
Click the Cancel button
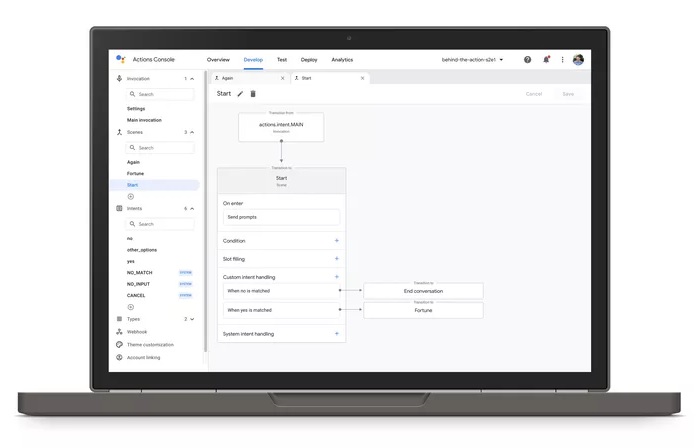point(534,94)
